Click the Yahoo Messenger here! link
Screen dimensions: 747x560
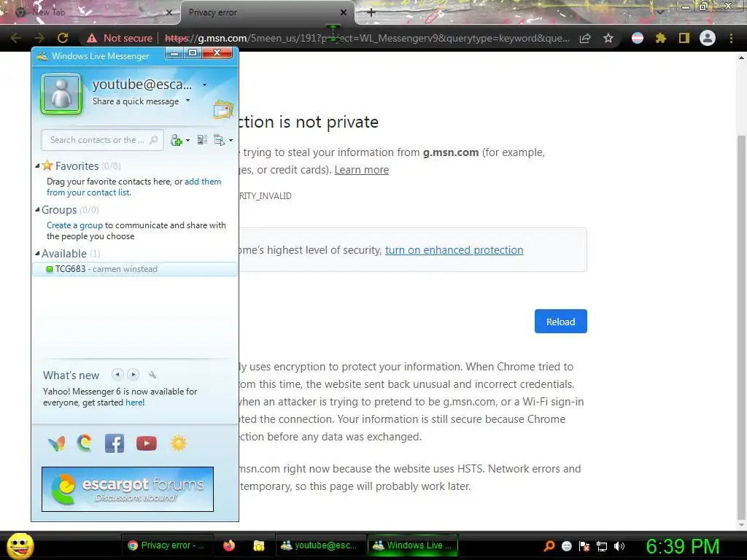(135, 402)
